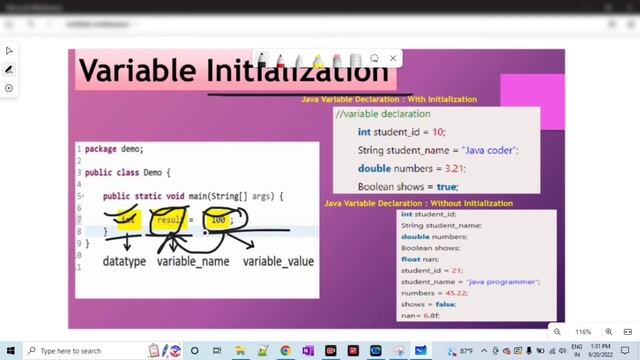Click the 116% zoom level indicator
Screen dimensions: 640x360
[583, 332]
